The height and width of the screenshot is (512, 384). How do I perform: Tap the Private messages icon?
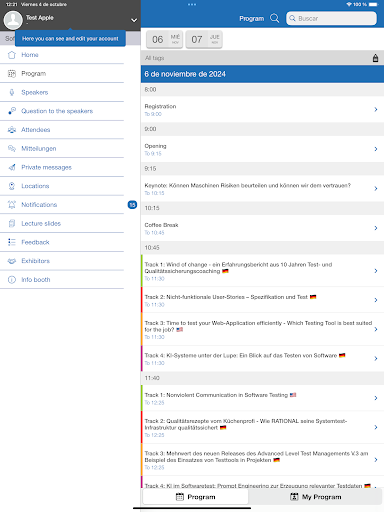(x=12, y=167)
